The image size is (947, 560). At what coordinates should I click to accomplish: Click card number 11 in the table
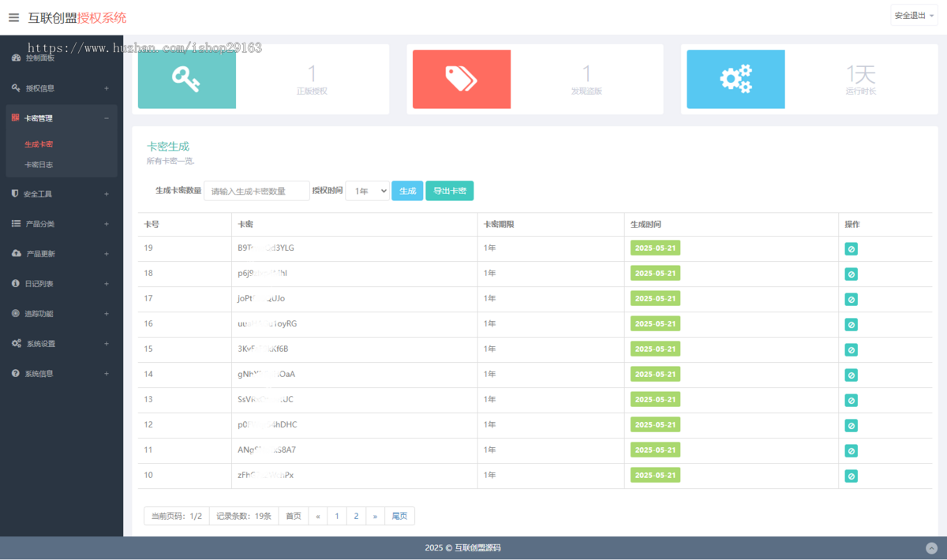148,450
